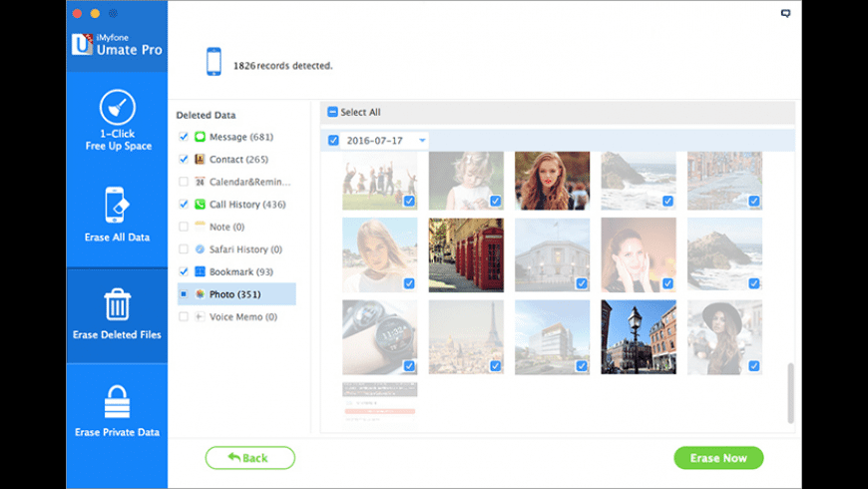Select the red telephone booths photo thumbnail
868x489 pixels.
click(466, 254)
